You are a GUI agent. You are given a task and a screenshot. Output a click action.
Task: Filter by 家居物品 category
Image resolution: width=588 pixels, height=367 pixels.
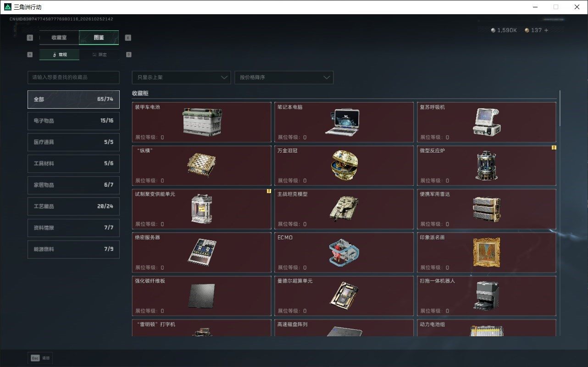coord(73,185)
